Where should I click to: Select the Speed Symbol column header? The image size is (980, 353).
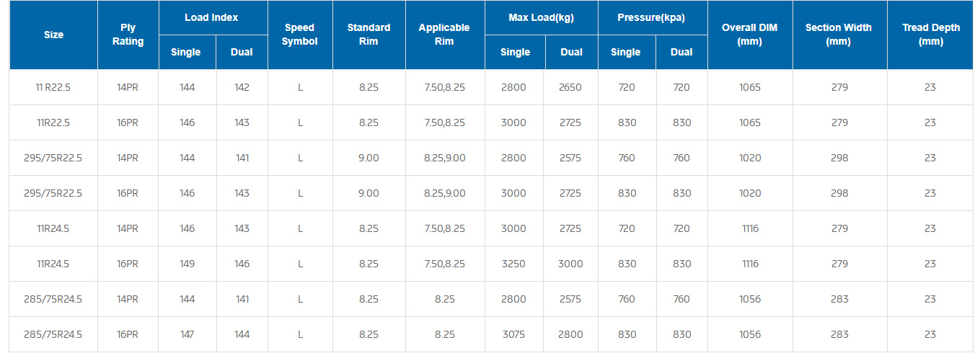tap(300, 35)
